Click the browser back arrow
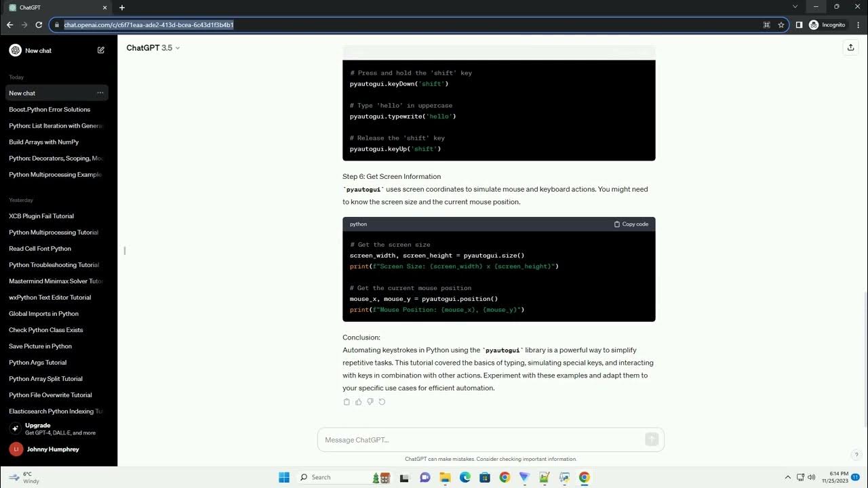868x488 pixels. coord(9,24)
